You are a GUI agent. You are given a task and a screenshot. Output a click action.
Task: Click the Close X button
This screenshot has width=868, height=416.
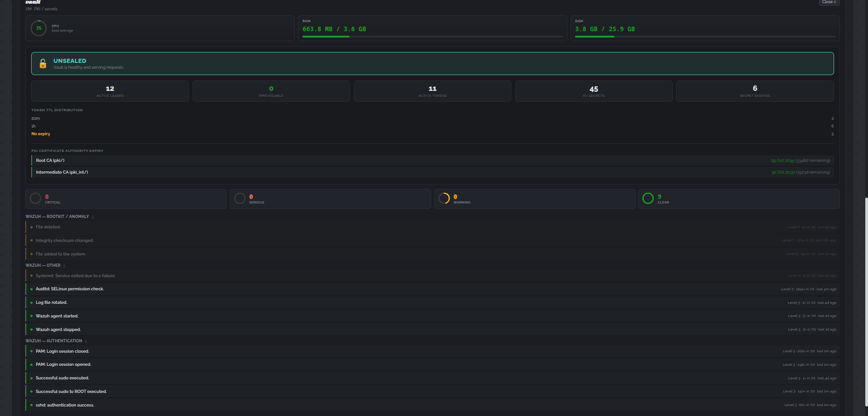click(829, 2)
